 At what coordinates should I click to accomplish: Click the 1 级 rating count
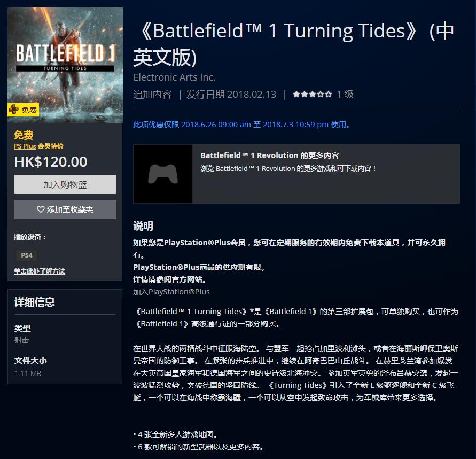345,95
